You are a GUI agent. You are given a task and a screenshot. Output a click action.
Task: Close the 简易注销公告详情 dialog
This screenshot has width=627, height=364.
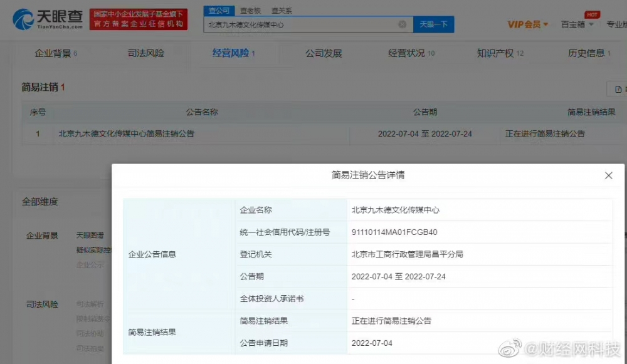[608, 175]
